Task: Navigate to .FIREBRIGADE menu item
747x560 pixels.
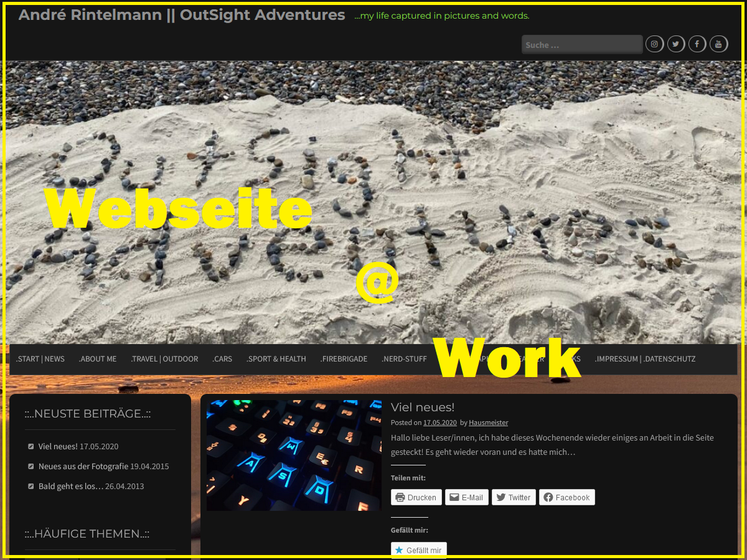Action: [344, 359]
